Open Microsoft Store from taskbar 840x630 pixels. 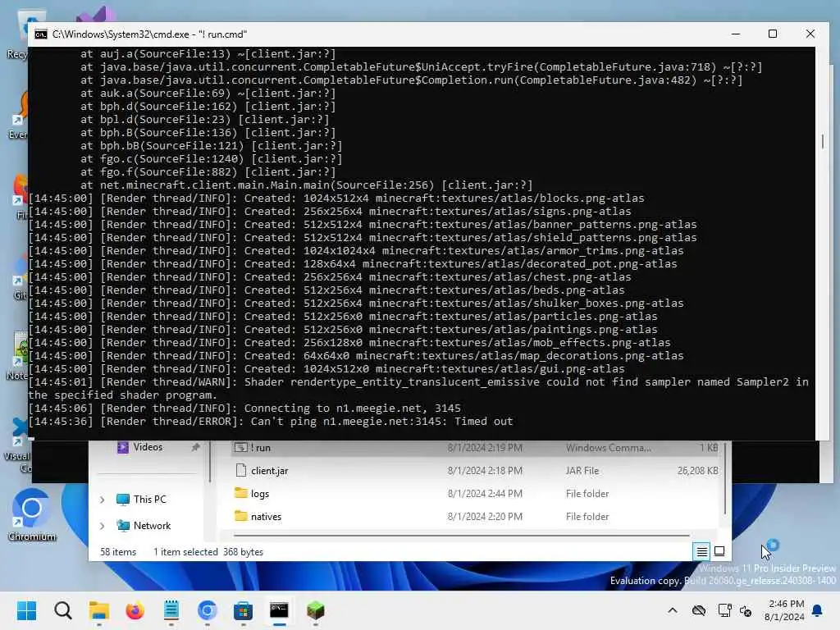(x=243, y=610)
